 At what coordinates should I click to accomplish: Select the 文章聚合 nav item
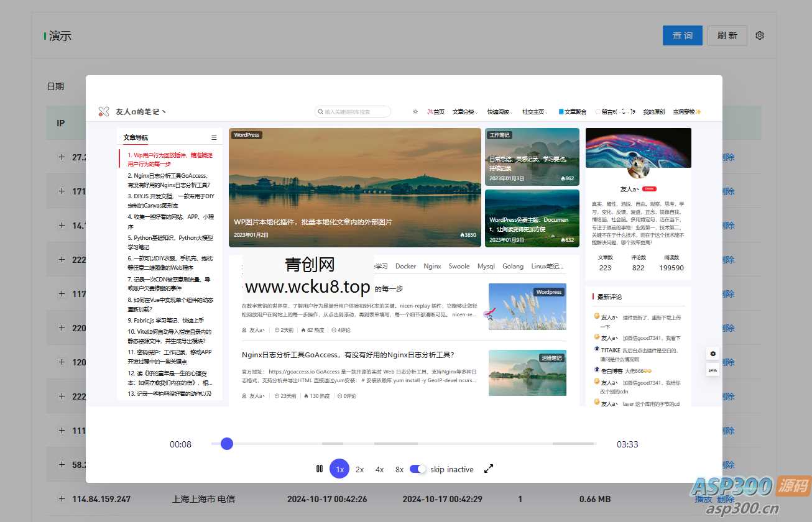click(x=575, y=111)
